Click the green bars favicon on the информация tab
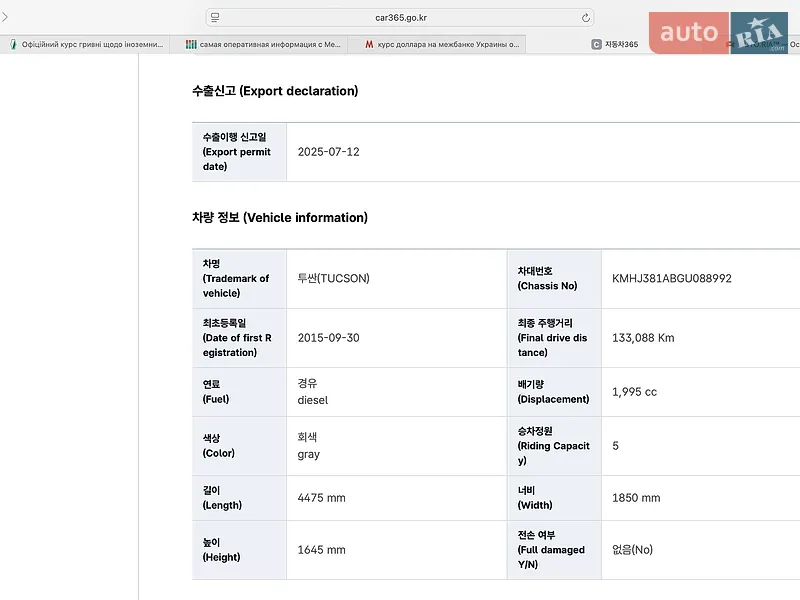Viewport: 800px width, 600px height. click(191, 44)
